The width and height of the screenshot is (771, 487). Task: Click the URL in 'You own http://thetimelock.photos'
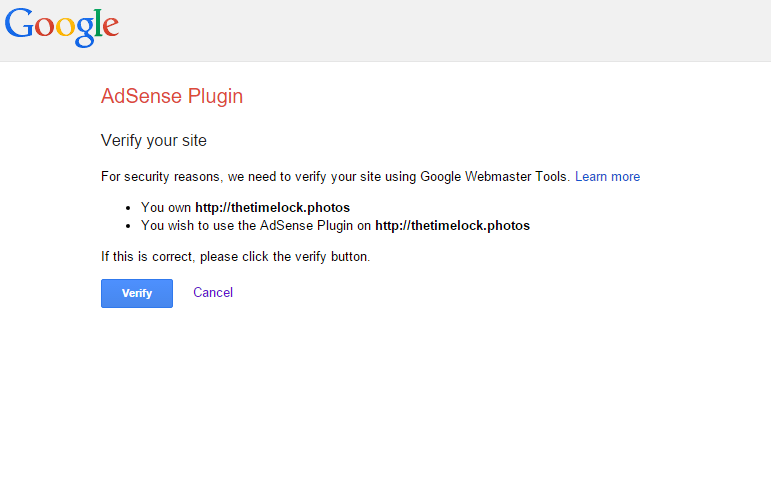(x=272, y=208)
